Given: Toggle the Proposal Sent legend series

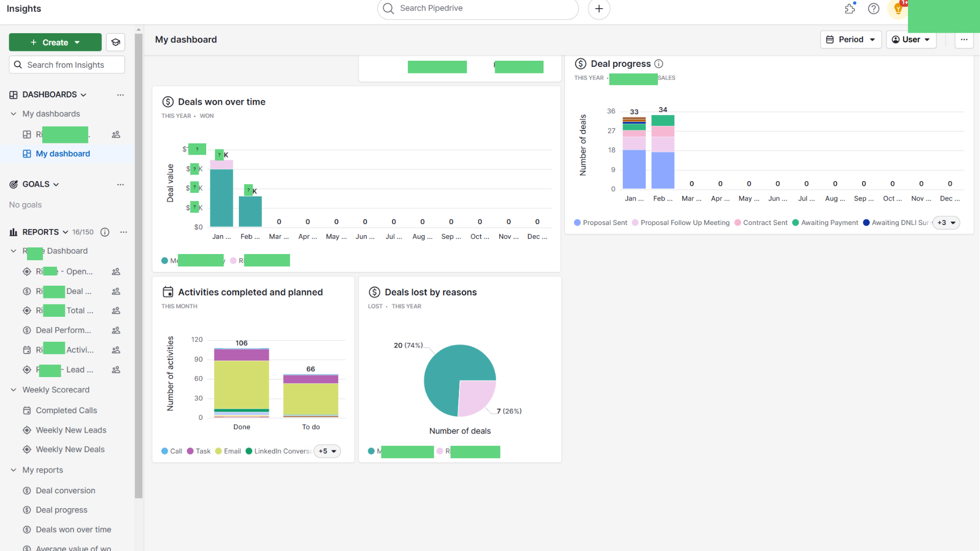Looking at the screenshot, I should 601,223.
